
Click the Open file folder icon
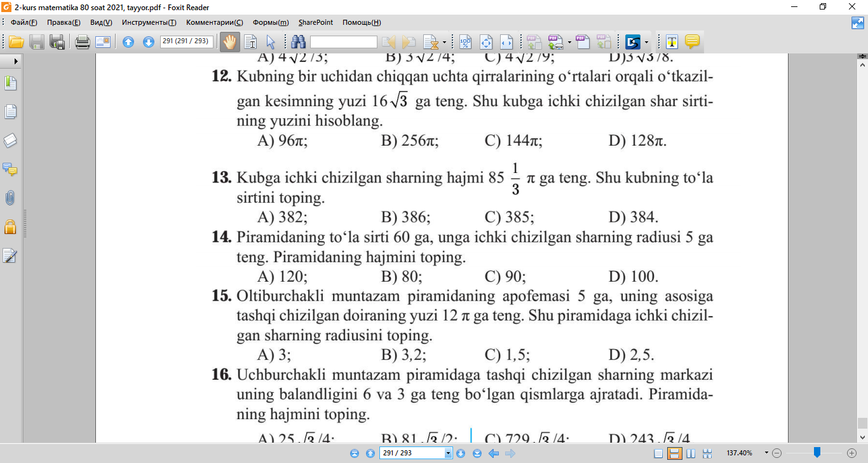(x=16, y=43)
